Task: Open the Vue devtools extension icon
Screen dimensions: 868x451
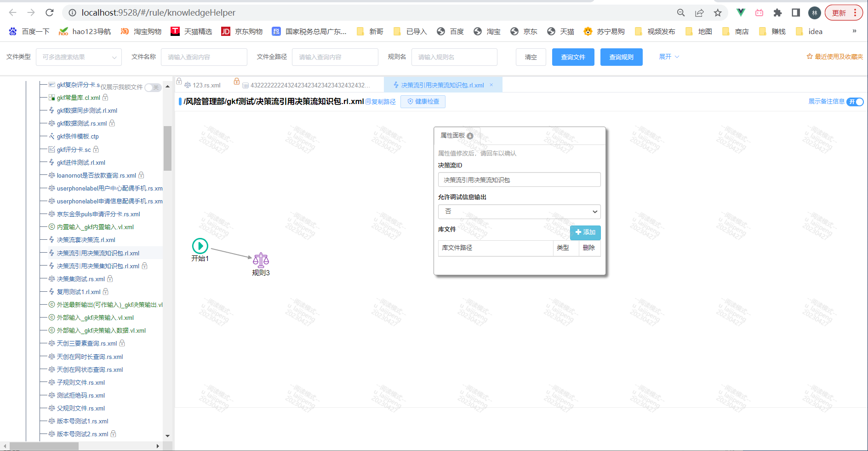Action: 741,13
